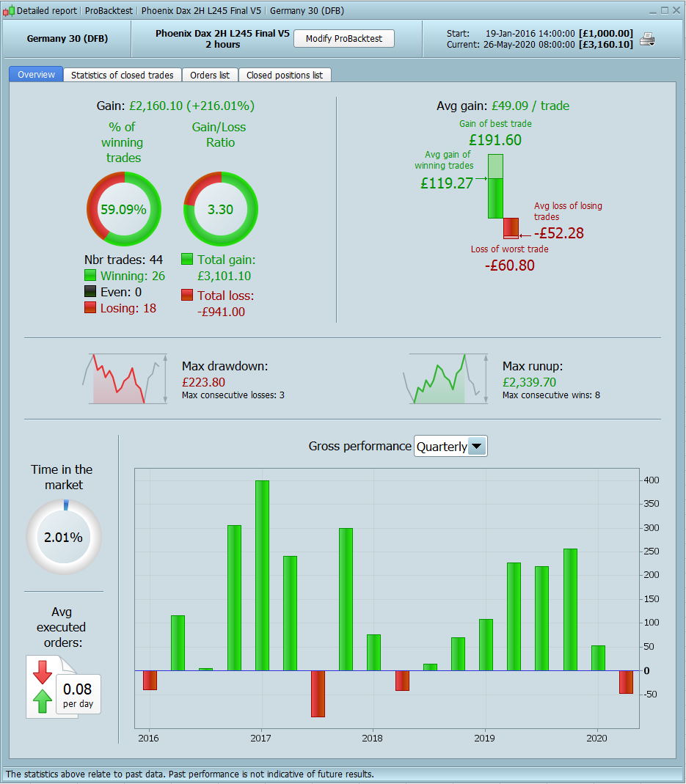Click the Modify ProBacktest button
Viewport: 686px width, 784px height.
click(x=344, y=38)
